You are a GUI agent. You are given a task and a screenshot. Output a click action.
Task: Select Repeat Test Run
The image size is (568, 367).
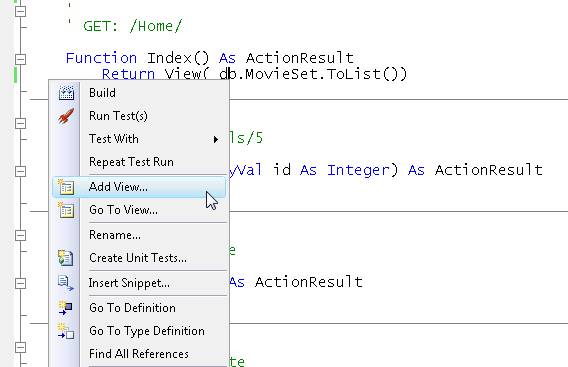pyautogui.click(x=139, y=162)
